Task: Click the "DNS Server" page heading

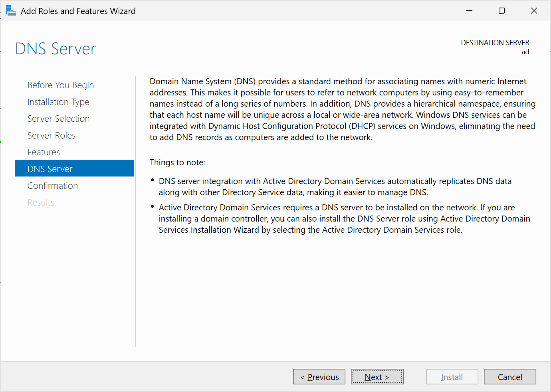Action: pos(55,48)
